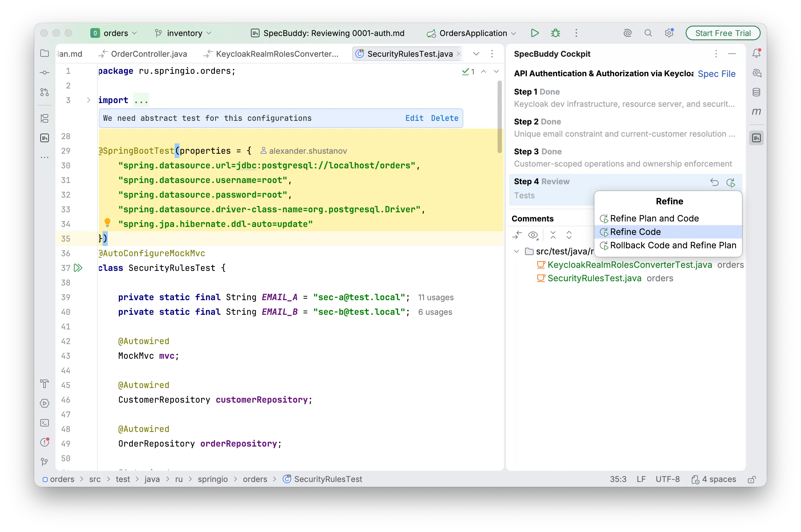The height and width of the screenshot is (532, 801).
Task: Open the Maven tool window icon
Action: (x=756, y=112)
